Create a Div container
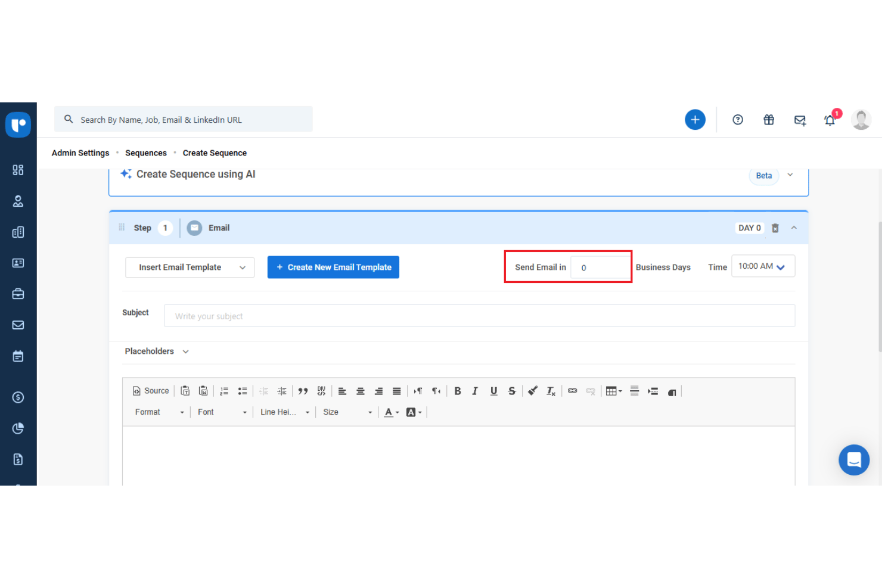The width and height of the screenshot is (882, 588). pos(321,391)
